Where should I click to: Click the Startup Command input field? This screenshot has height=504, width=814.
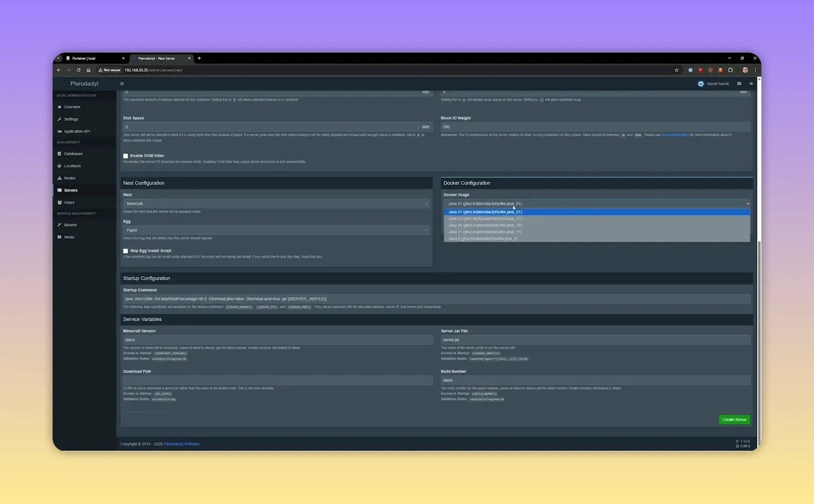tap(436, 299)
